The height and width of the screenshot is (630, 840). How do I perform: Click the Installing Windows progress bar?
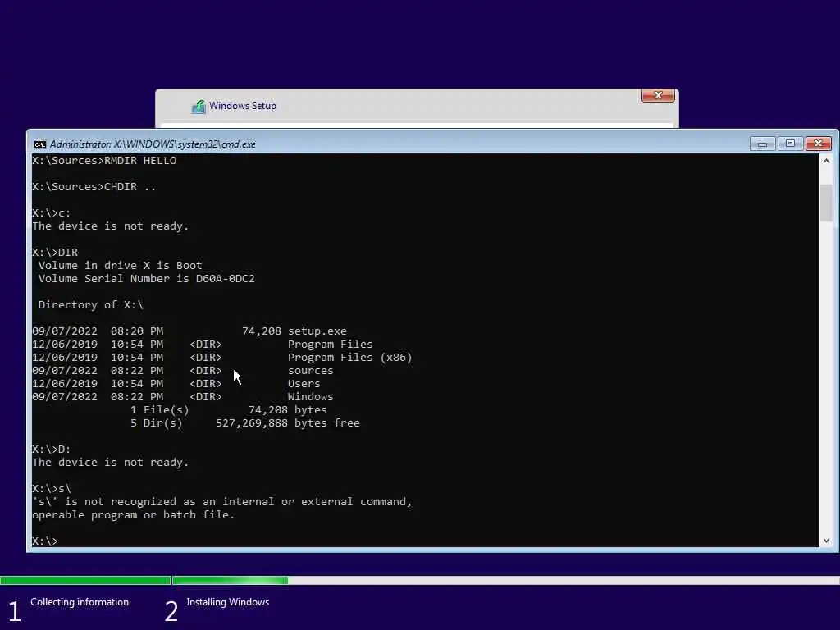pyautogui.click(x=505, y=581)
